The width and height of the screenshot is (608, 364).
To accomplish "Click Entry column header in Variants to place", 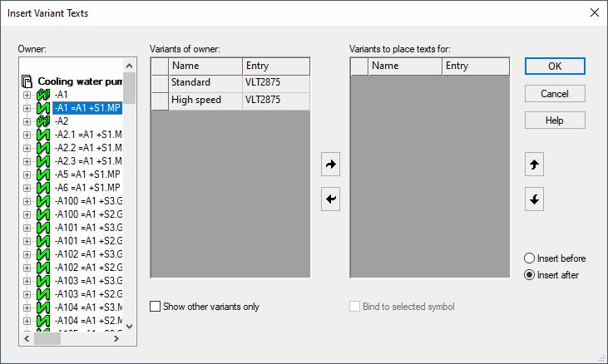I will pos(475,66).
